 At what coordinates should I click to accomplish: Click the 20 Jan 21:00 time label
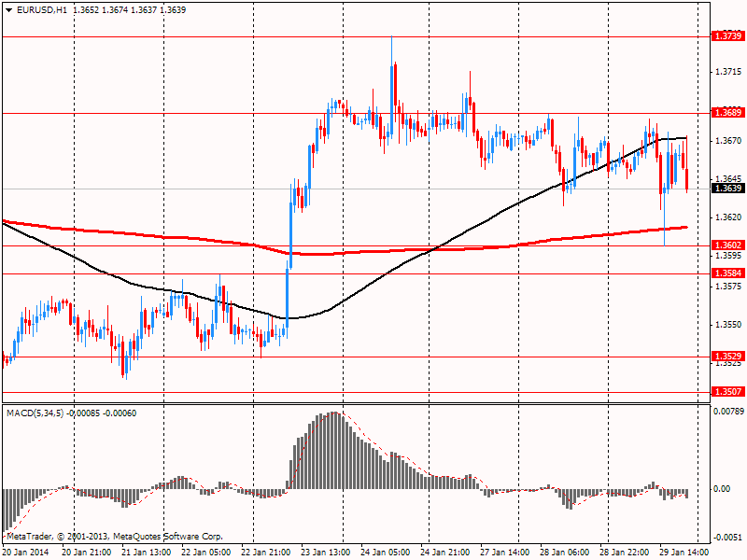86,553
